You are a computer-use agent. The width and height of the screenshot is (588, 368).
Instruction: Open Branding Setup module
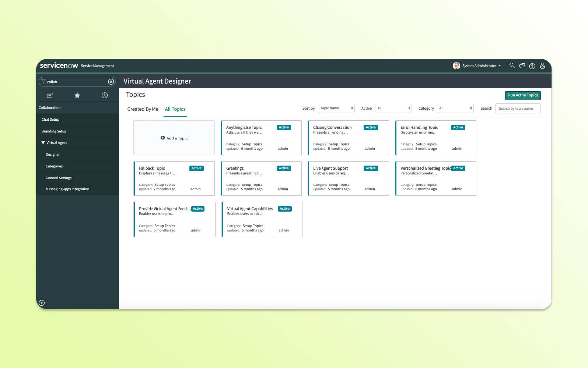[54, 131]
